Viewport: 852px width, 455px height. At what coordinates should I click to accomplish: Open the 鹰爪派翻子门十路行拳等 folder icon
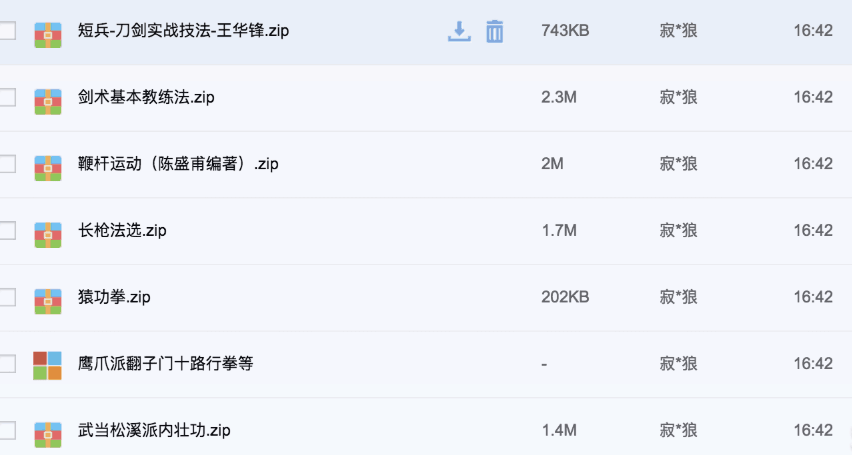click(x=47, y=365)
